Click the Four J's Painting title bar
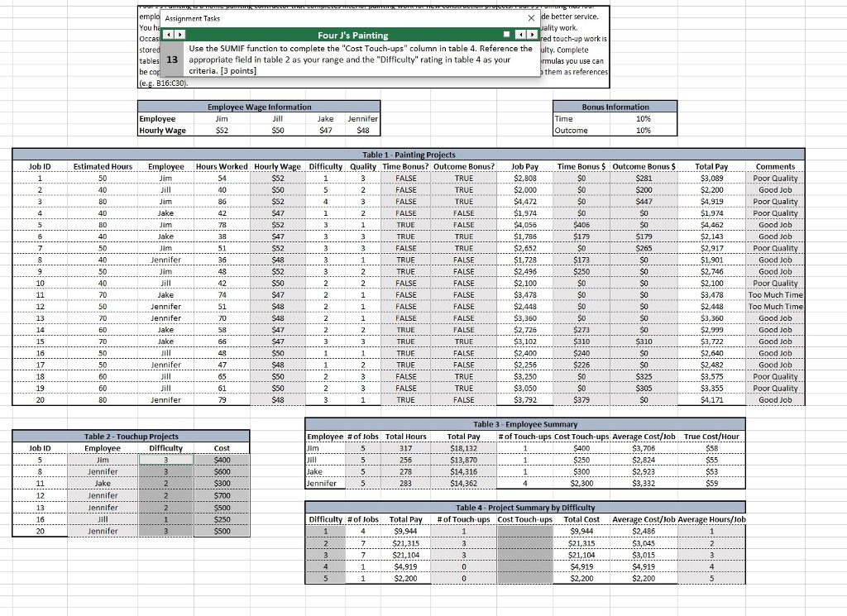Image resolution: width=847 pixels, height=616 pixels. coord(352,35)
